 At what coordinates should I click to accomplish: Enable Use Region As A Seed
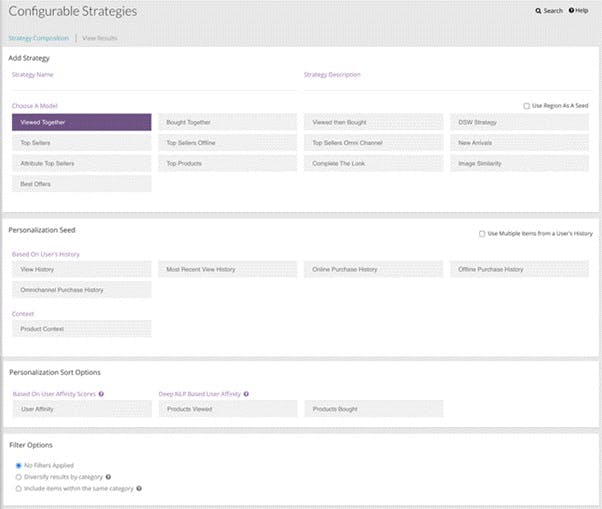[527, 105]
